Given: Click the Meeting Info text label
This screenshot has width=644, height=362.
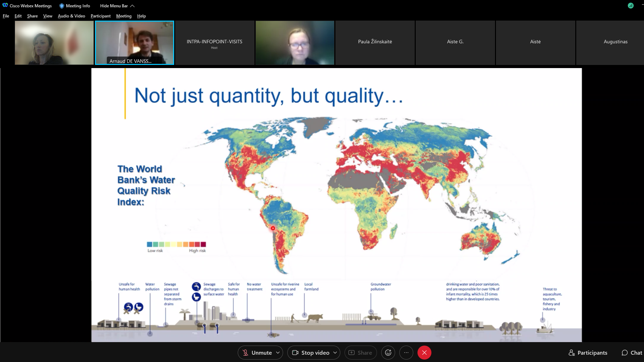Looking at the screenshot, I should [78, 6].
